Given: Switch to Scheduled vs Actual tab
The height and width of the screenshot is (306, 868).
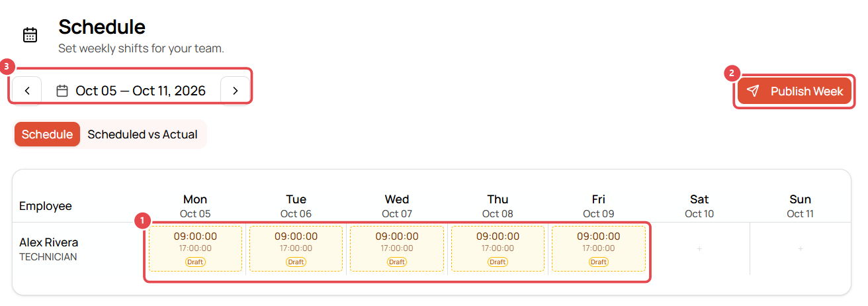Looking at the screenshot, I should pos(142,134).
